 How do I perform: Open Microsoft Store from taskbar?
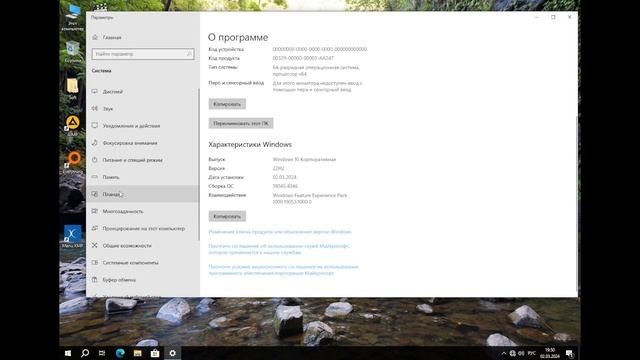pos(155,353)
